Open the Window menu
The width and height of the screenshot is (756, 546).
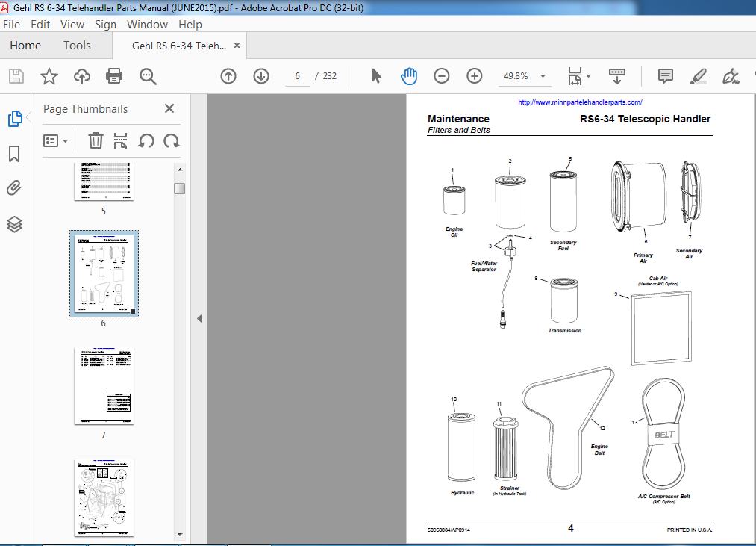(x=147, y=25)
